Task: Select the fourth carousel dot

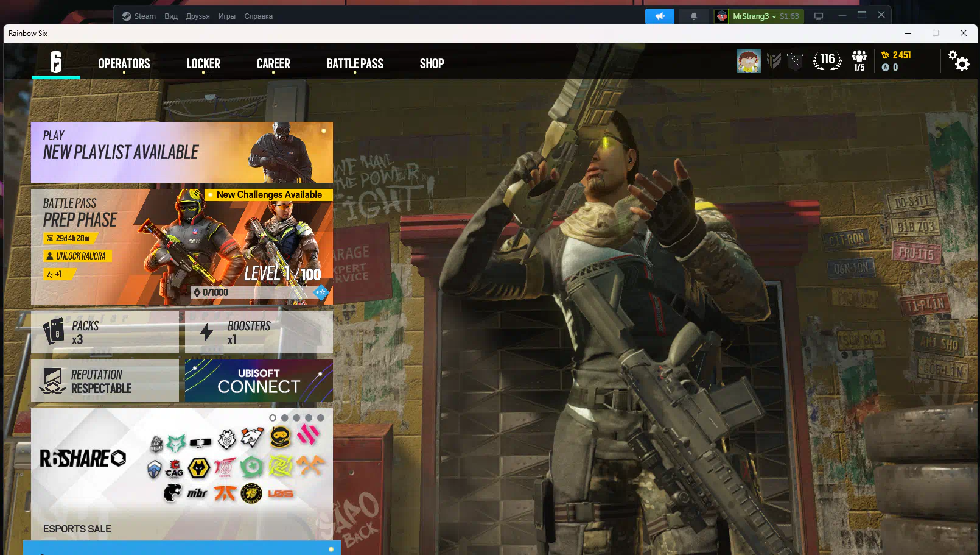Action: [x=309, y=418]
